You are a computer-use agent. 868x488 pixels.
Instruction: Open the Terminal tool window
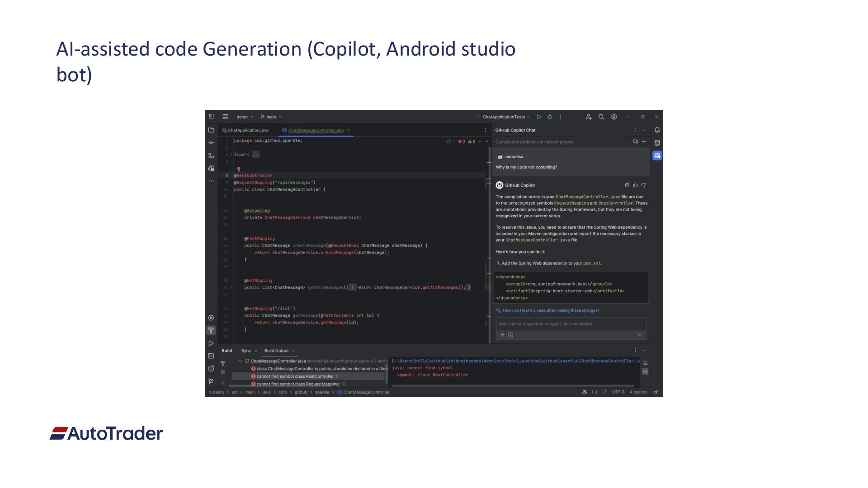(211, 356)
